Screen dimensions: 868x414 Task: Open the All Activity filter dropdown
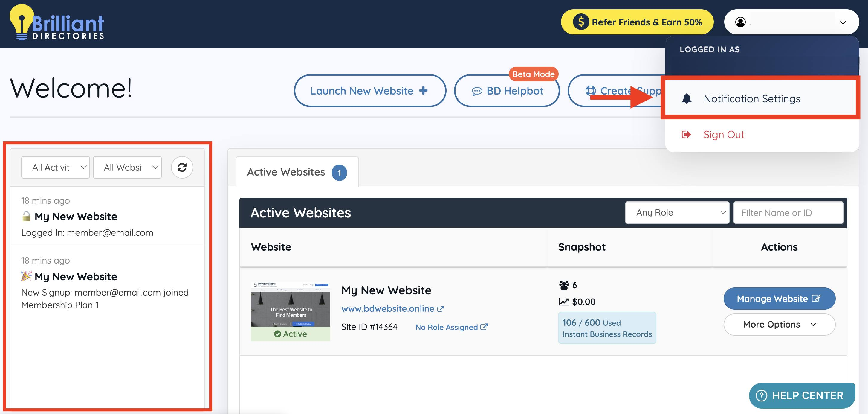point(56,167)
